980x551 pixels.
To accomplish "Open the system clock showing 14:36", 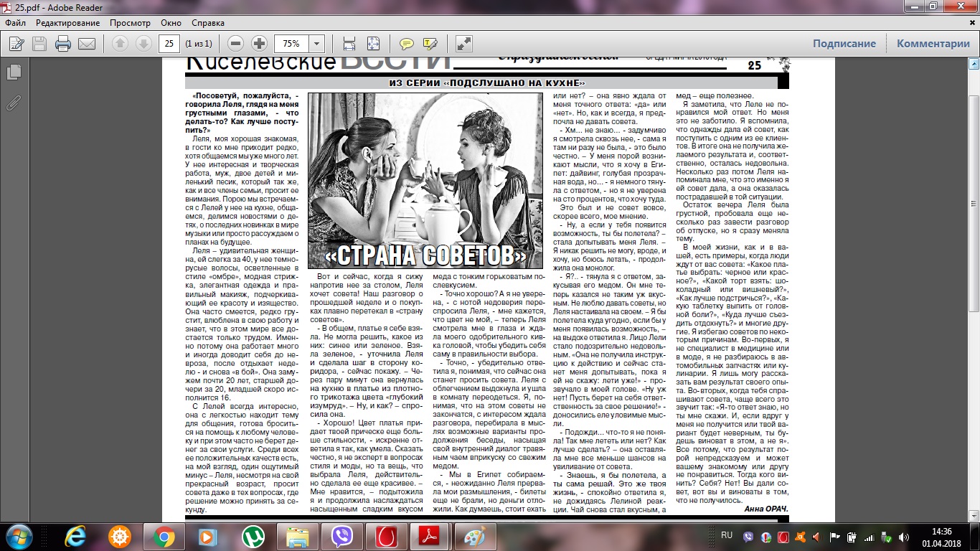I will click(x=943, y=537).
